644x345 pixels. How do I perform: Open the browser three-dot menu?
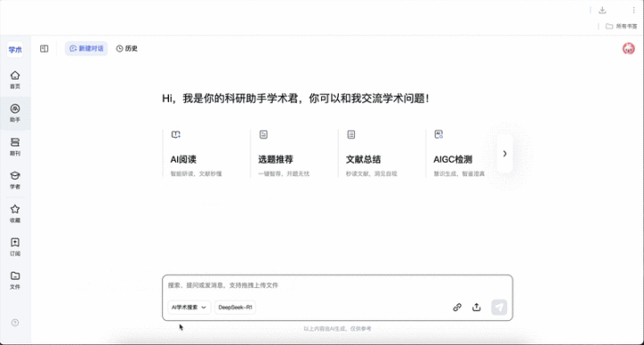634,10
